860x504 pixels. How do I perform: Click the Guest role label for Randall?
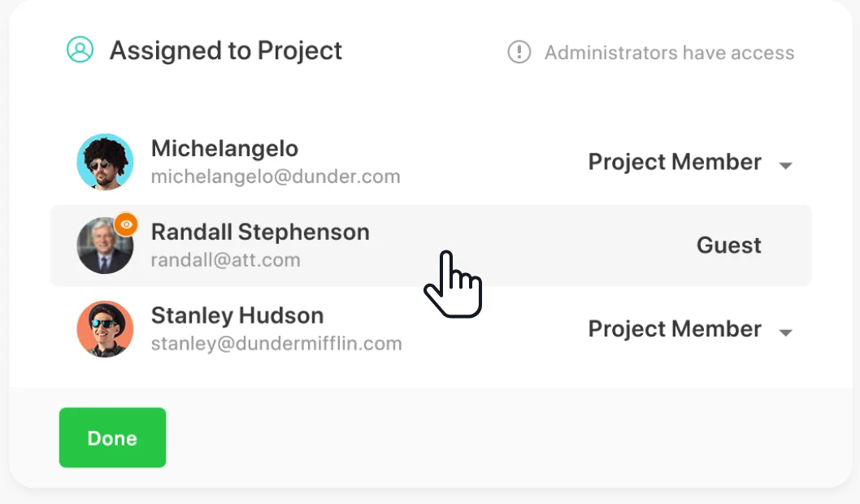point(729,245)
